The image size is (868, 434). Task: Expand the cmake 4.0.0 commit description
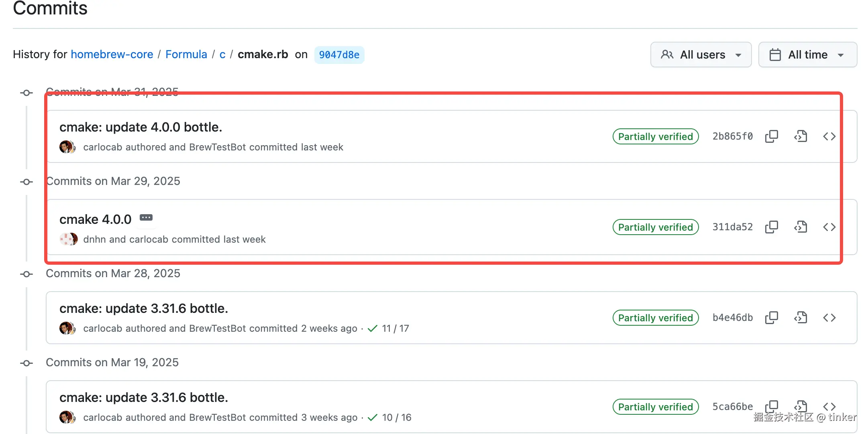coord(146,218)
